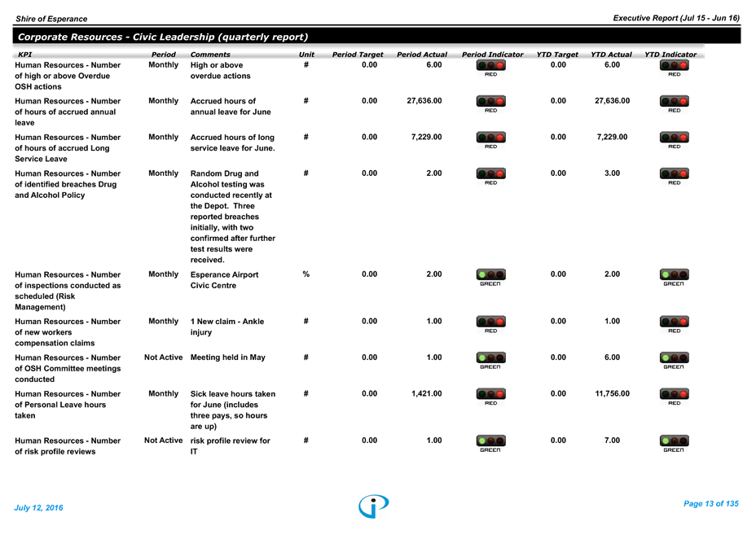Click Period indicator for accrued annual leave row
756x535 pixels.
click(490, 104)
